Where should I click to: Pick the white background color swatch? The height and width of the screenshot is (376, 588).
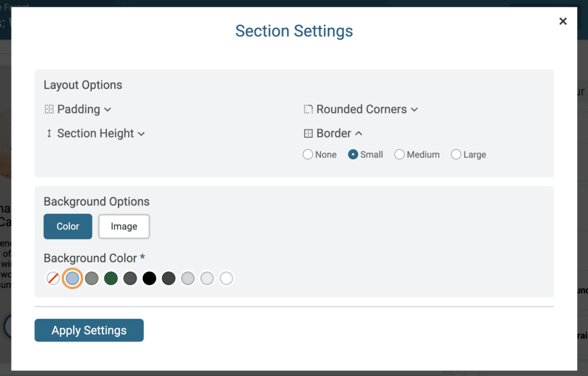(x=226, y=278)
